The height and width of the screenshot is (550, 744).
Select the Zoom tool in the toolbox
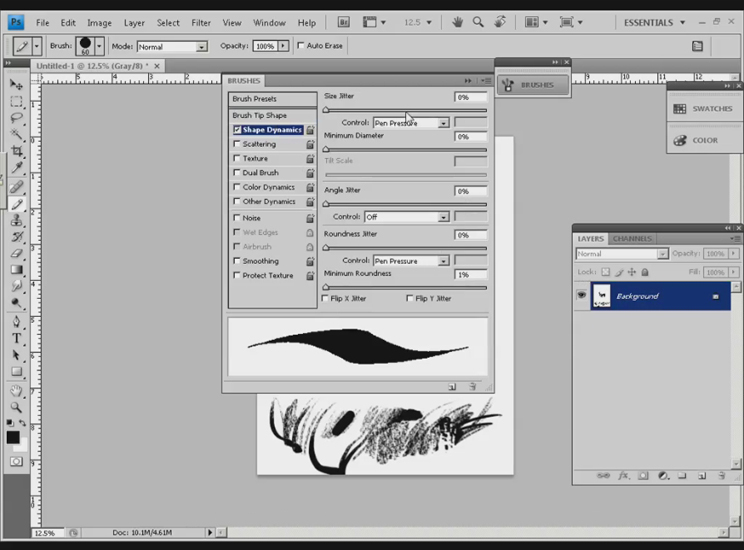point(16,407)
